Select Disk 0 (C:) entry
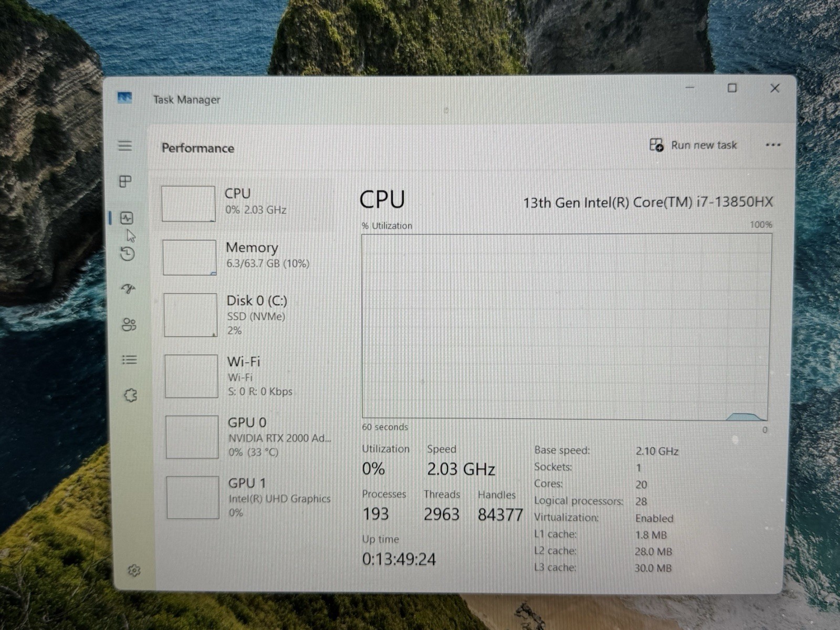The height and width of the screenshot is (630, 840). click(247, 315)
